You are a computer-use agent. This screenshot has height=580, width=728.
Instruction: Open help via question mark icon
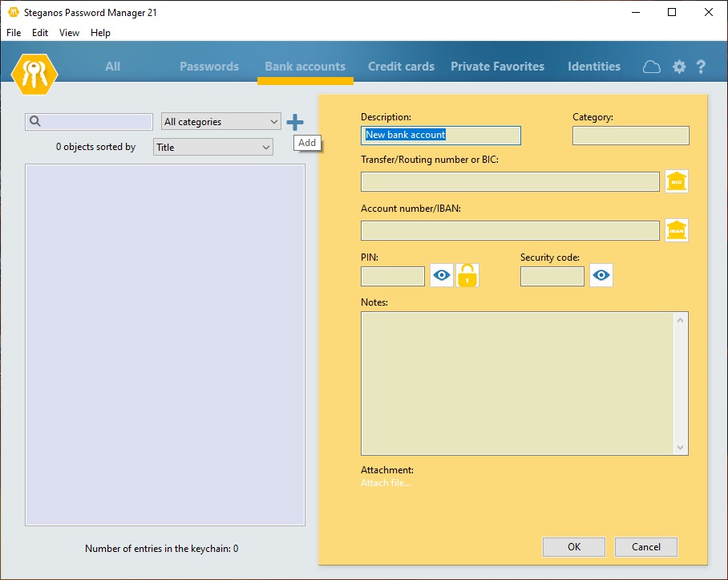[701, 67]
